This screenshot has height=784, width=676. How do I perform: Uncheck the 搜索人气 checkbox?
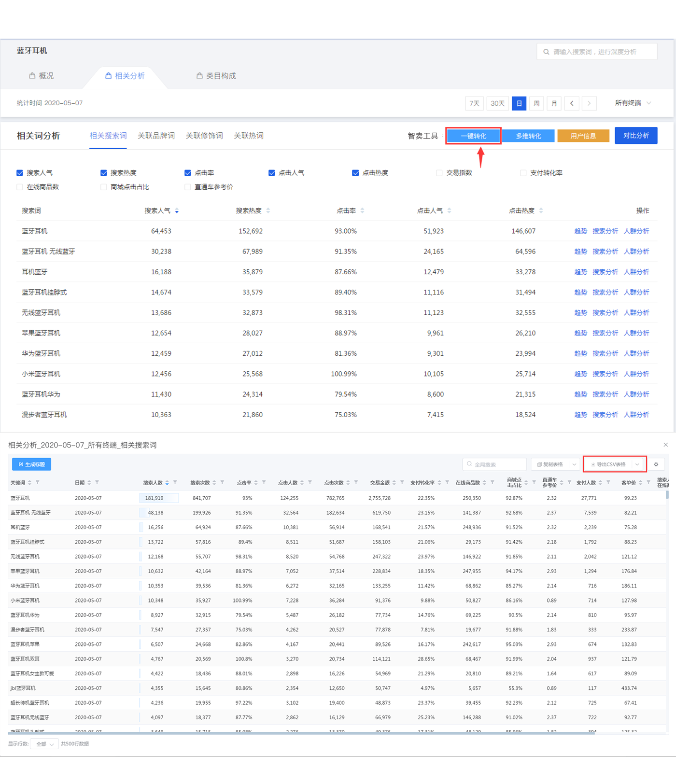20,173
